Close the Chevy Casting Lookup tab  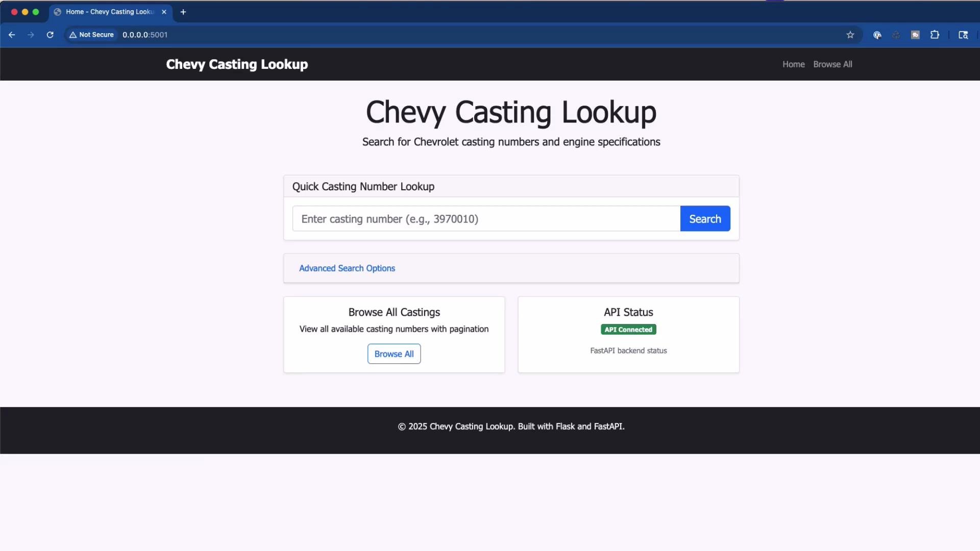pyautogui.click(x=164, y=12)
